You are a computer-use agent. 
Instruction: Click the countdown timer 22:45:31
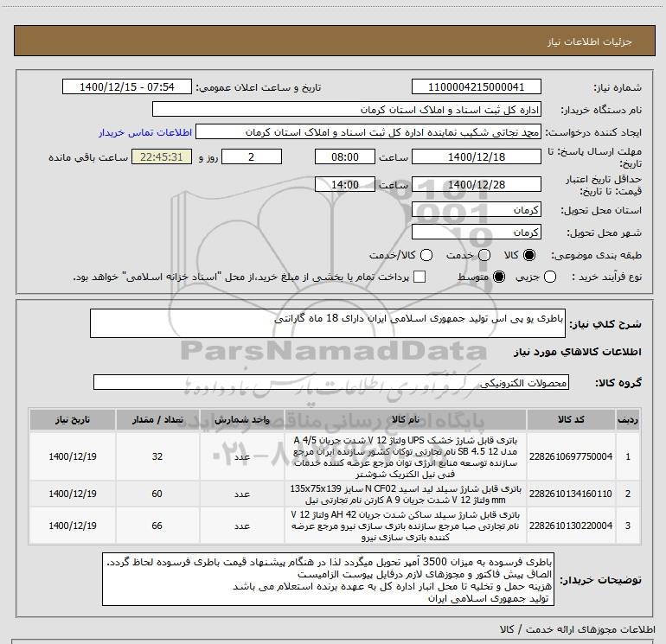(x=162, y=157)
